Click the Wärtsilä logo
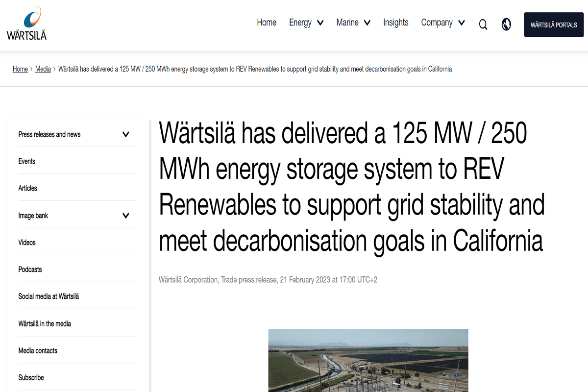Screen dimensions: 588x392 click(x=27, y=24)
